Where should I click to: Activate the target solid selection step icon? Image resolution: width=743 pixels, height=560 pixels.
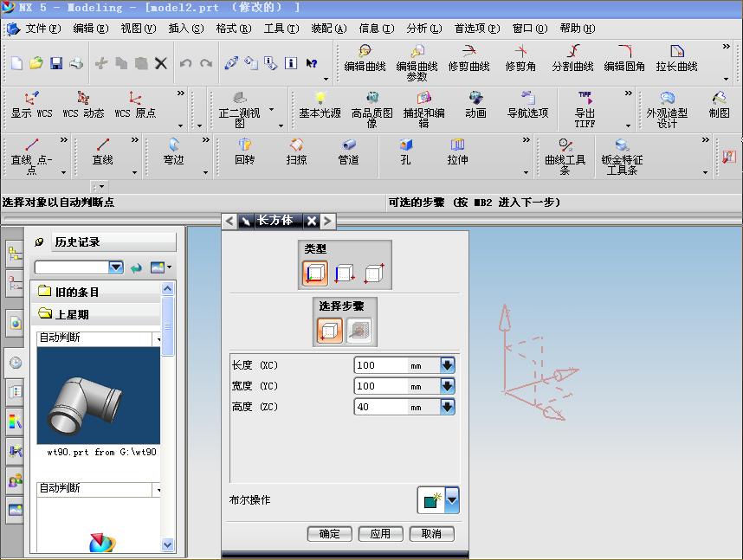click(x=359, y=331)
